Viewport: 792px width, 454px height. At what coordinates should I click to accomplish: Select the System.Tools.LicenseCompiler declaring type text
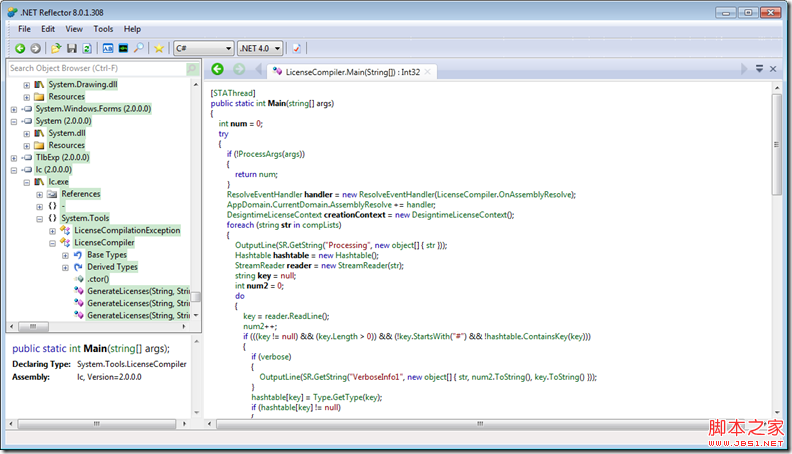click(x=132, y=364)
